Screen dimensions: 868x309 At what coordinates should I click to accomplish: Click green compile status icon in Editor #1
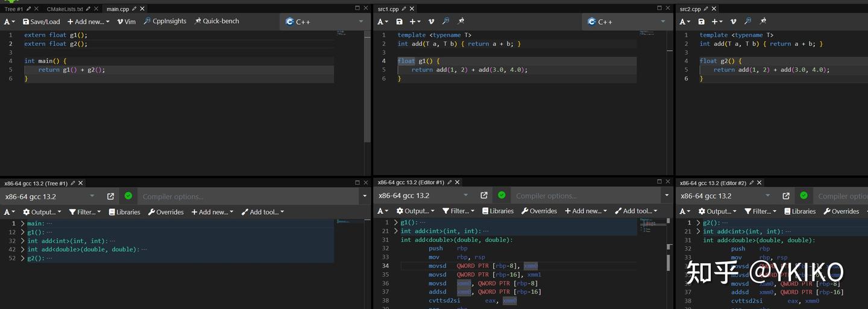tap(502, 196)
